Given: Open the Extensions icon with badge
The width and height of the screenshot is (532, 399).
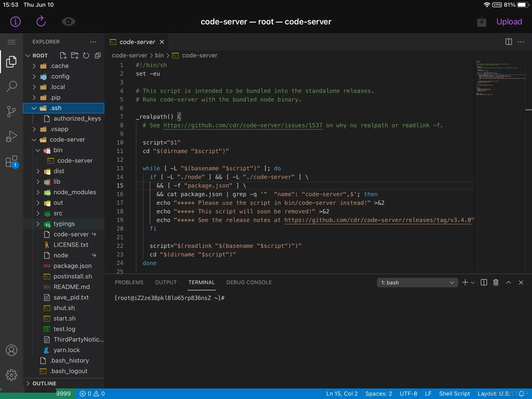Looking at the screenshot, I should [x=12, y=162].
